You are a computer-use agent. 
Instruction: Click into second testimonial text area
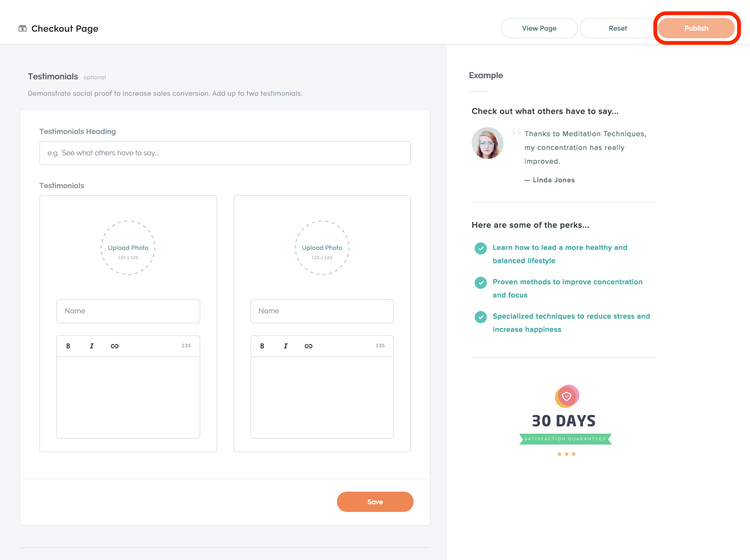[x=322, y=397]
